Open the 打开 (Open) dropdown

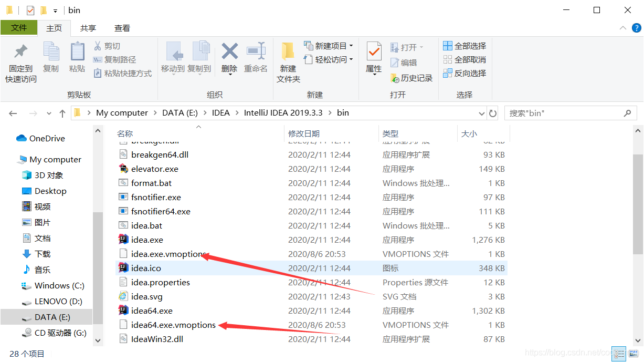tap(407, 47)
